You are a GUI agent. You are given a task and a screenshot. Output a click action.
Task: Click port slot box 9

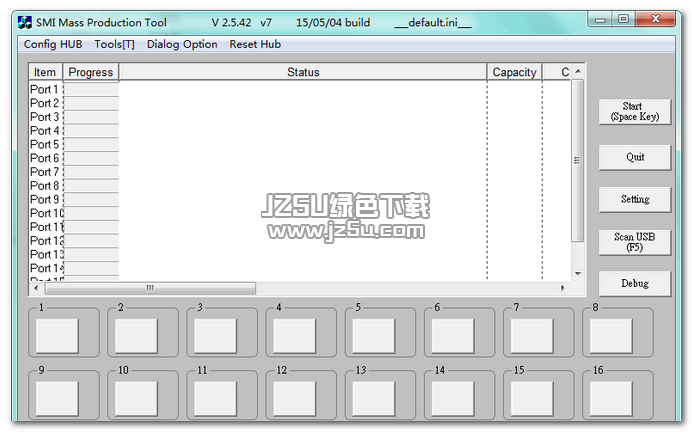pyautogui.click(x=57, y=399)
